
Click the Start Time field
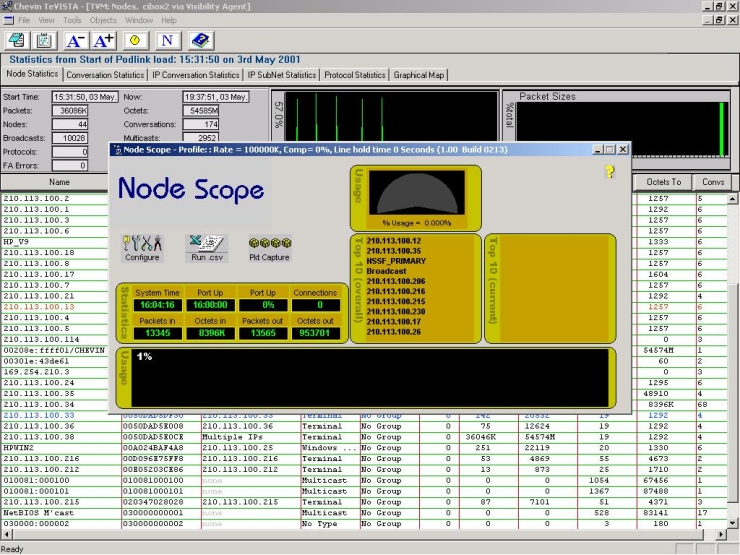pyautogui.click(x=85, y=97)
